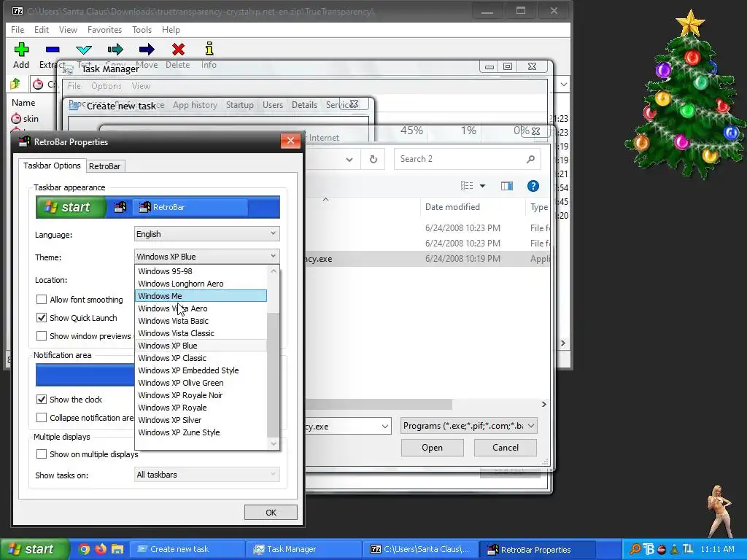Expand the 7-Zip address bar dropdown
The image size is (747, 560).
coord(564,85)
